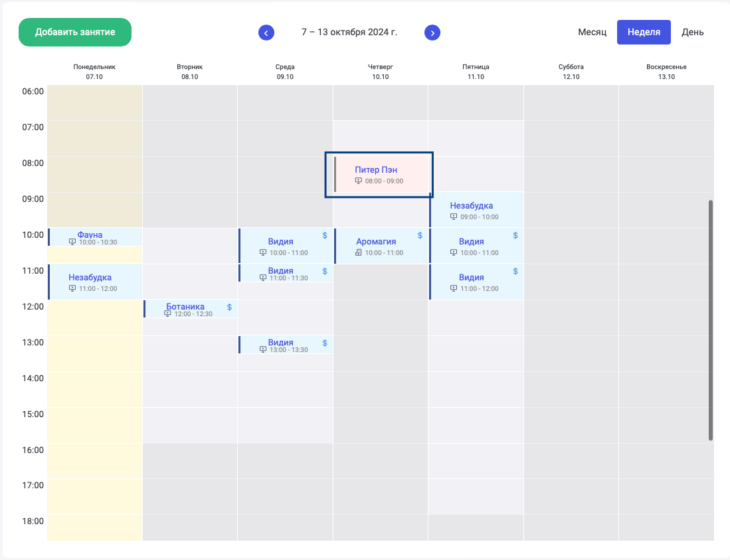
Task: Click the date range 7 – 13 октября label
Action: click(349, 33)
